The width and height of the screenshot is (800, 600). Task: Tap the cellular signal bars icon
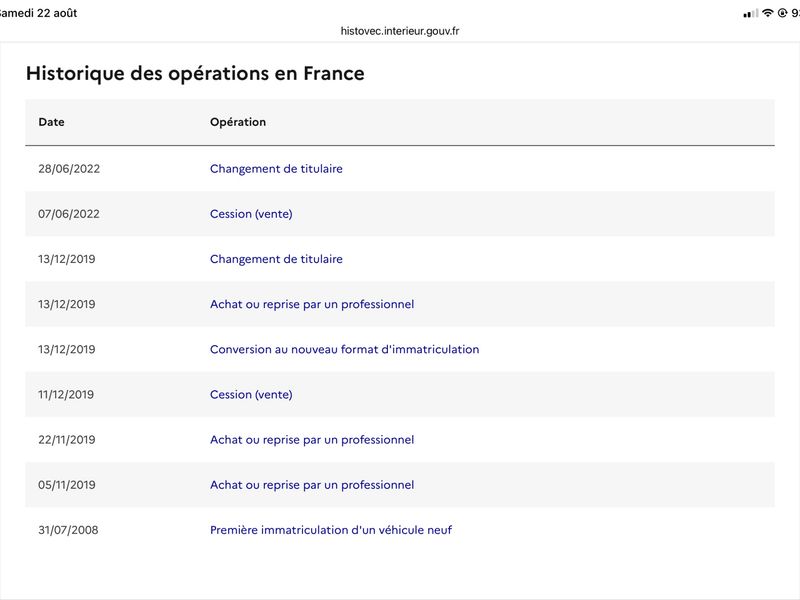click(x=751, y=13)
